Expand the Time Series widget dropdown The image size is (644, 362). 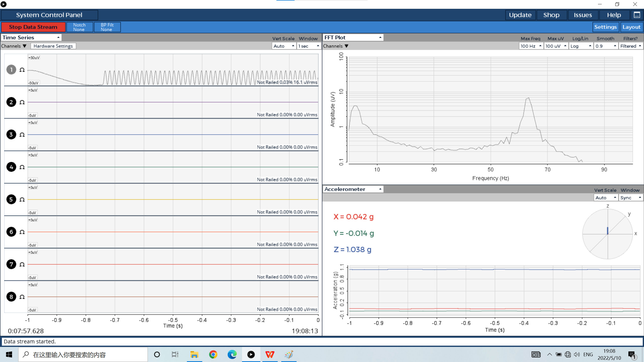click(x=31, y=37)
